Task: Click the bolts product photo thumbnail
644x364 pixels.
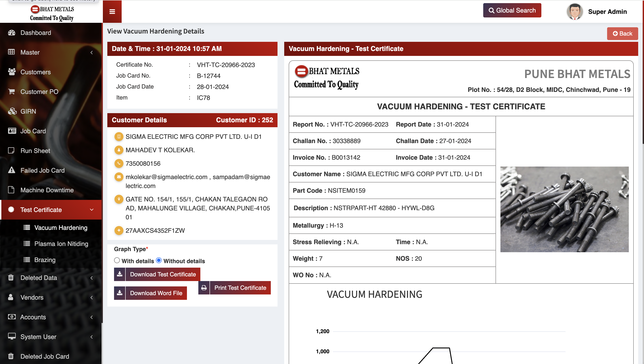Action: point(564,209)
